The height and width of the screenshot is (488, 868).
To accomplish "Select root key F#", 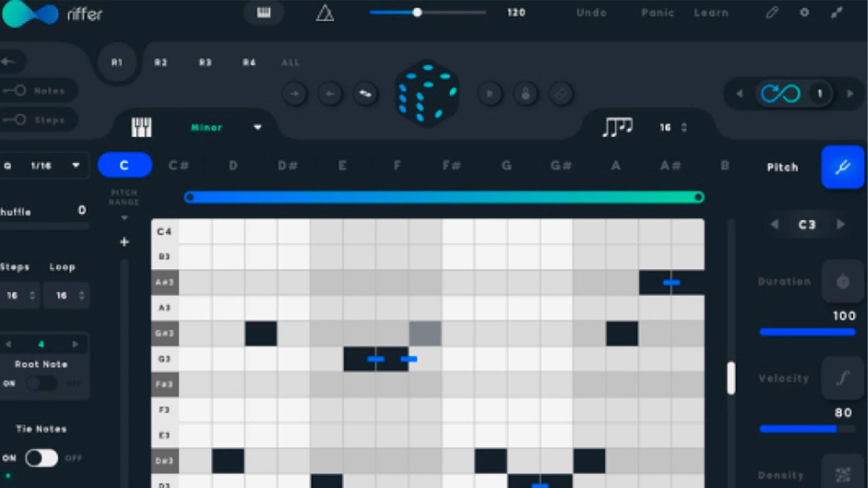I will 452,165.
